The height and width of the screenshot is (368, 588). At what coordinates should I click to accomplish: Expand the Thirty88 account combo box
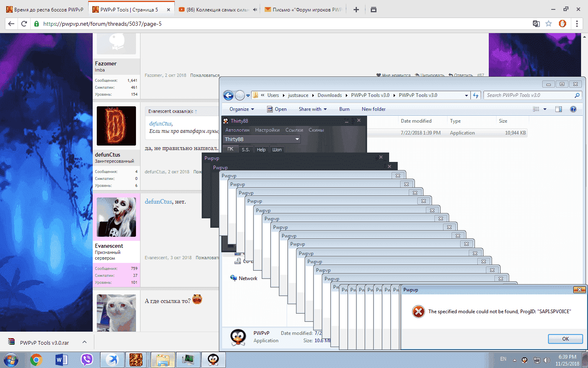pos(297,139)
